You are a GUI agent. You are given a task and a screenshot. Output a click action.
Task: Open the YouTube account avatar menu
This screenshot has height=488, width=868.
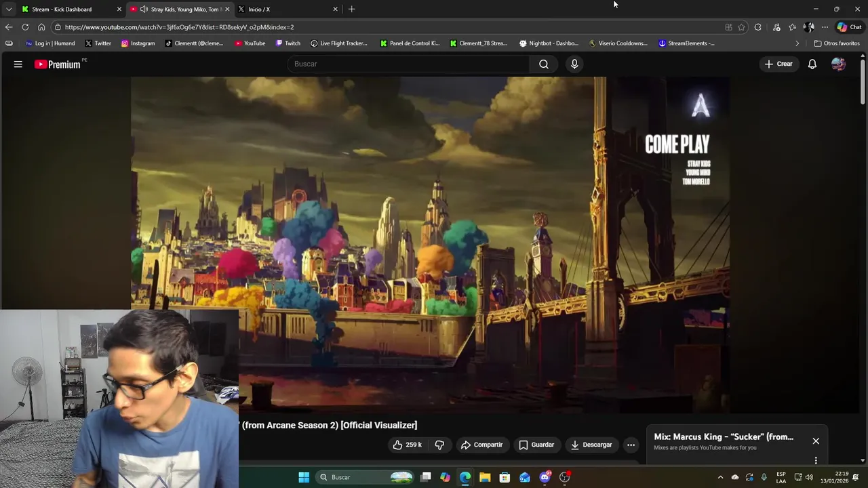point(839,64)
